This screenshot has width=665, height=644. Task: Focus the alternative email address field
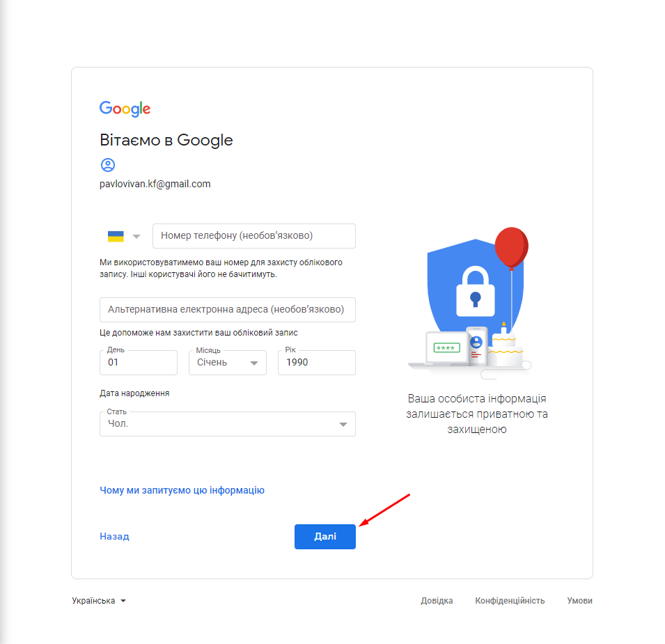point(227,310)
